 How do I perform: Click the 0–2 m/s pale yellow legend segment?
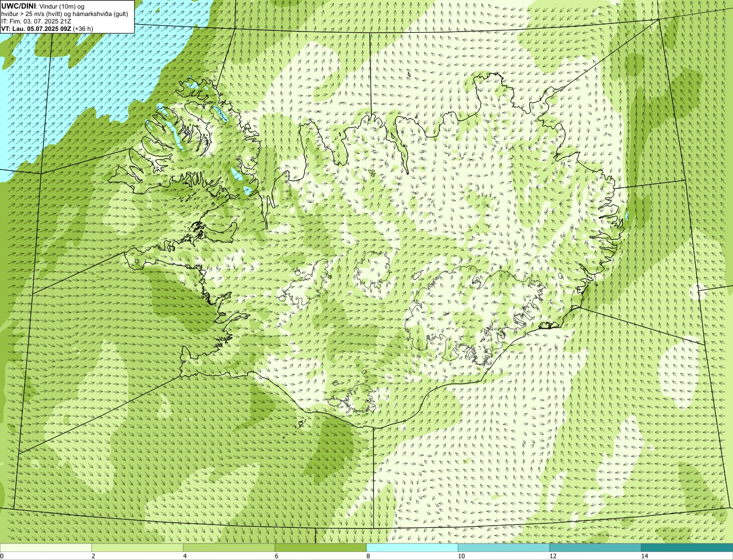coord(46,548)
